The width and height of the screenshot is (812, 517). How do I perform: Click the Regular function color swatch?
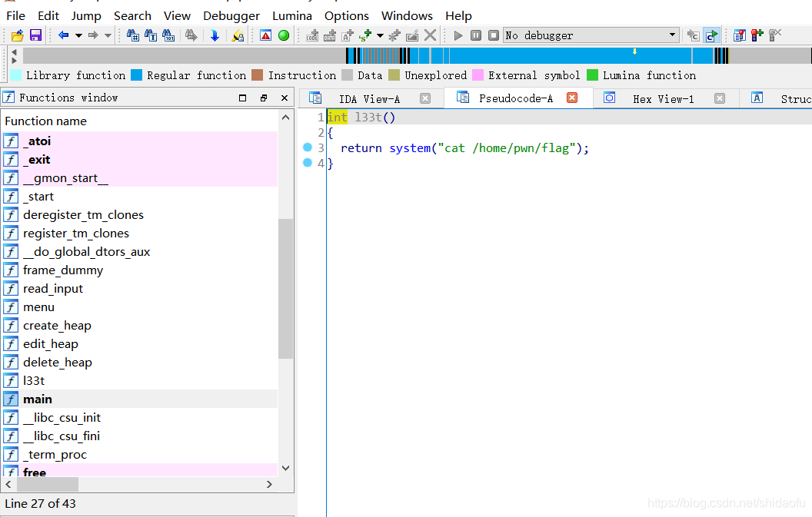[x=136, y=75]
